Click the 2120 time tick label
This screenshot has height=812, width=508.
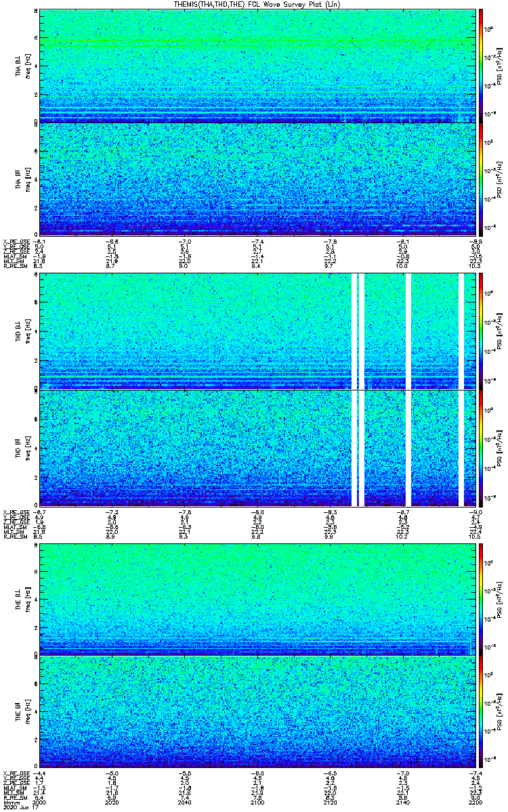(329, 802)
